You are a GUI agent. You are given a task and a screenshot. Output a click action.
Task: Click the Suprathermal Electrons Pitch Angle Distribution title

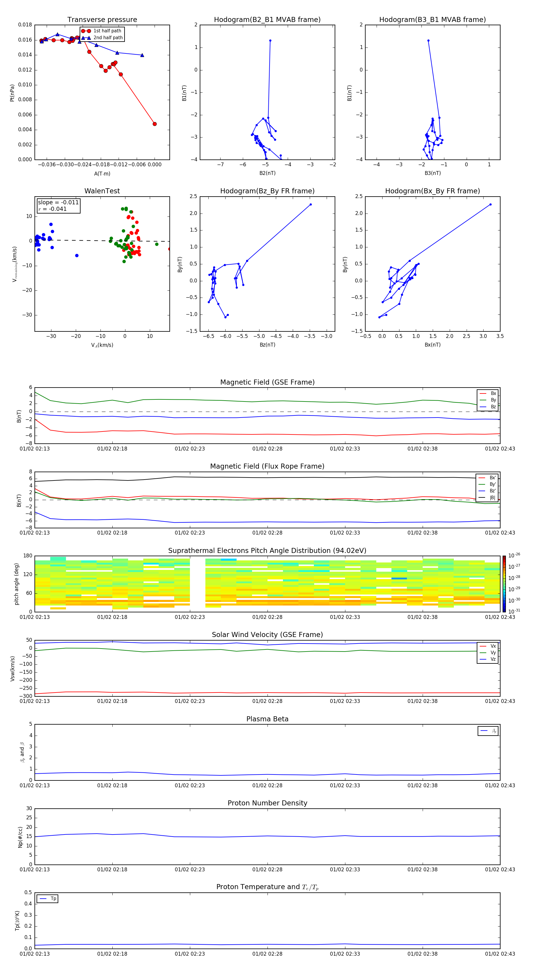[267, 551]
